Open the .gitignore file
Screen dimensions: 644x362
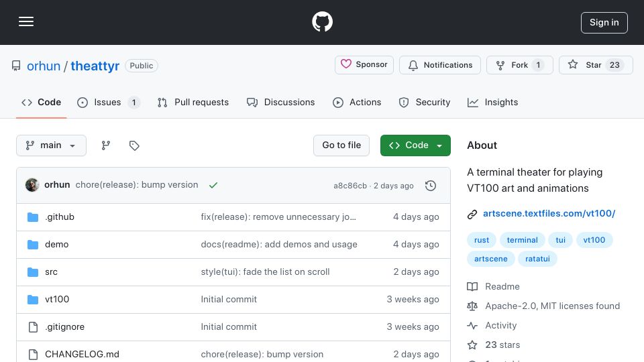(65, 326)
